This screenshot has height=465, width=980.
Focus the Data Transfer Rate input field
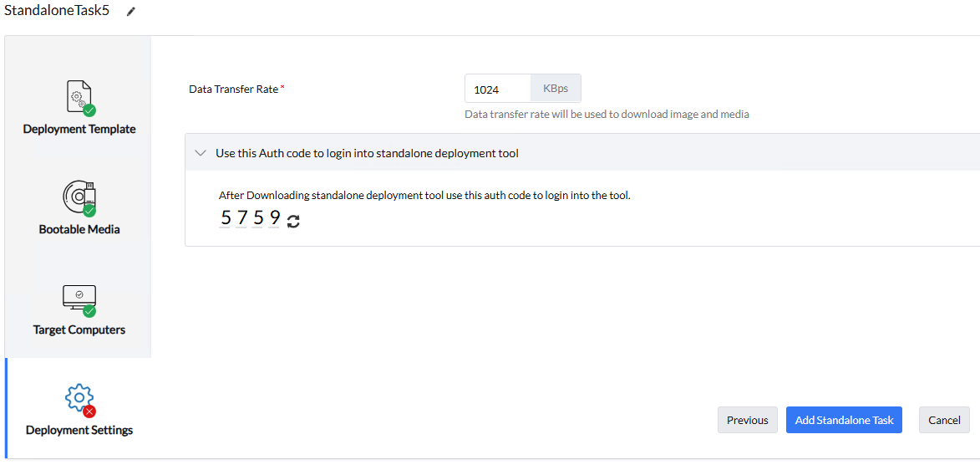pos(498,89)
